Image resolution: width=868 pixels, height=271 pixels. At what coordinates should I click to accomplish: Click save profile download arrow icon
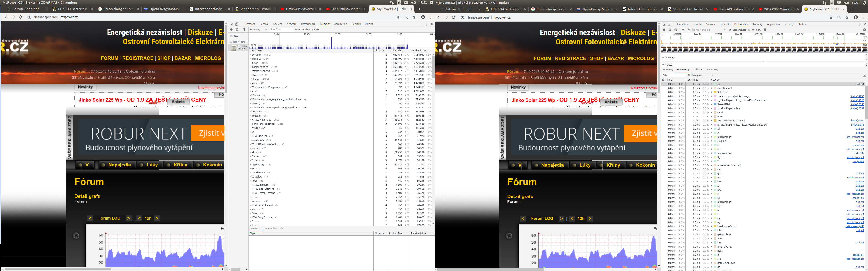pyautogui.click(x=689, y=30)
